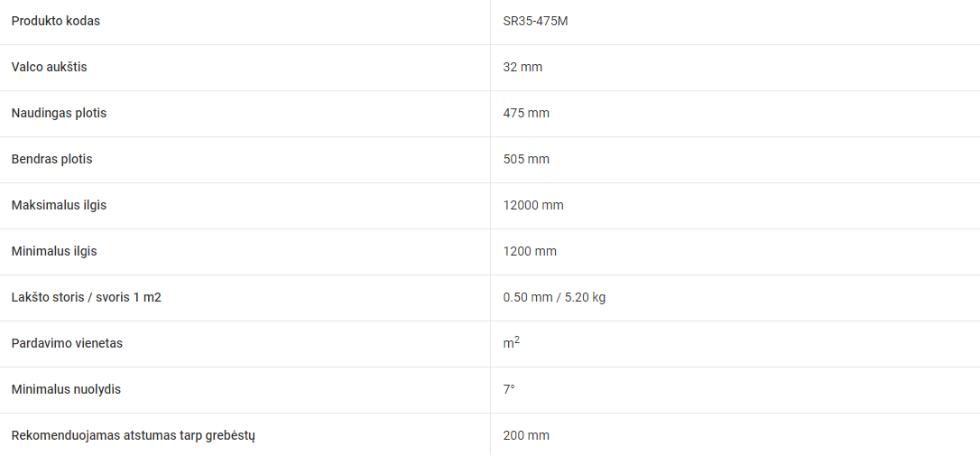The image size is (980, 456).
Task: Click the "Produkto kodas" label
Action: tap(56, 22)
